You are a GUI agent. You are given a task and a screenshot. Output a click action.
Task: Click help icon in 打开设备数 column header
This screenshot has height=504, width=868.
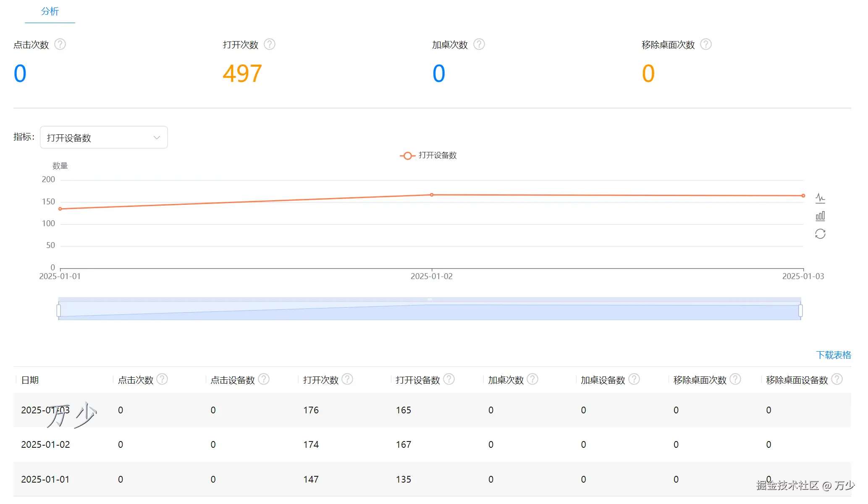pyautogui.click(x=448, y=379)
